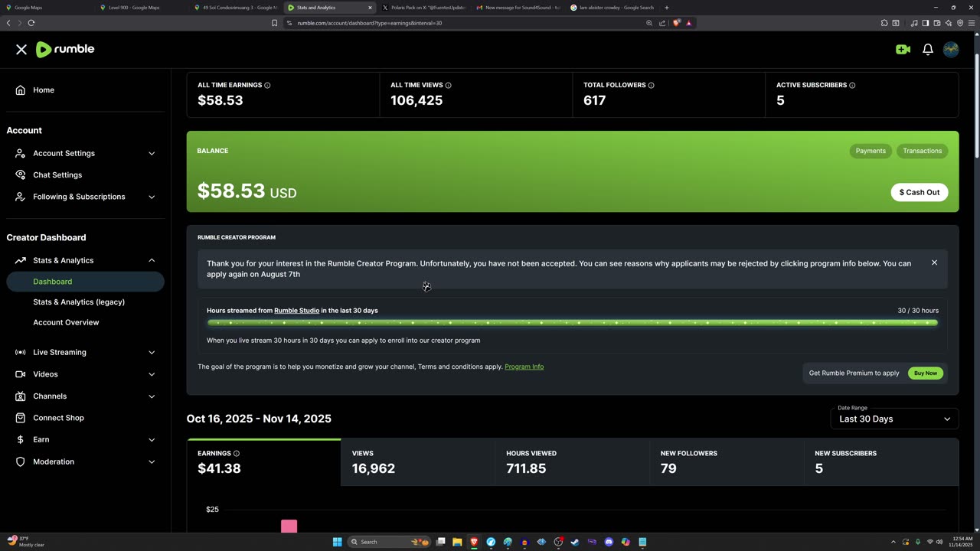This screenshot has width=980, height=551.
Task: Switch to the New message for Sound4Sound tab
Action: (518, 8)
